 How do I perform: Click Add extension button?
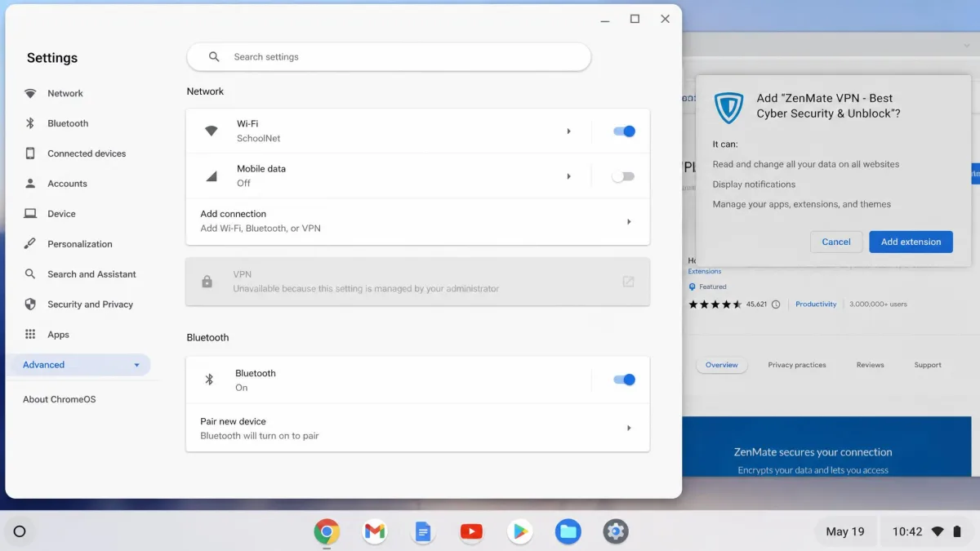(911, 242)
